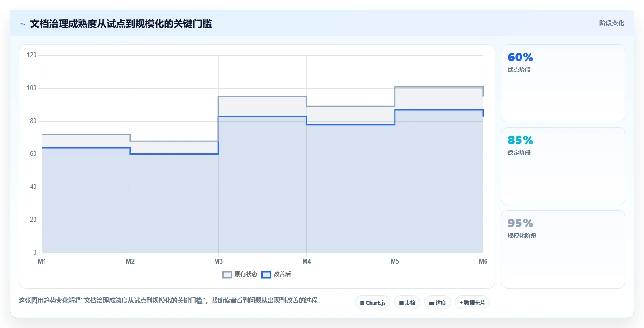This screenshot has height=328, width=644.
Task: Select the 进度 tag chip
Action: [438, 303]
